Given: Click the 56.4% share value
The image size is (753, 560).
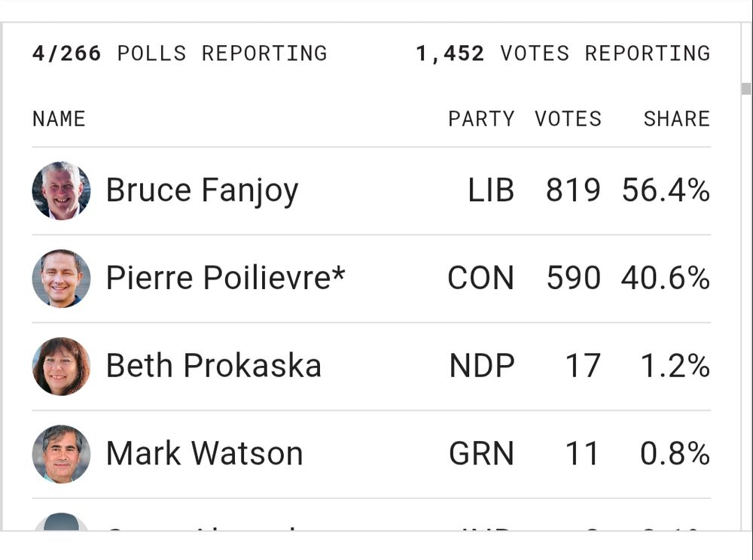Looking at the screenshot, I should click(666, 190).
